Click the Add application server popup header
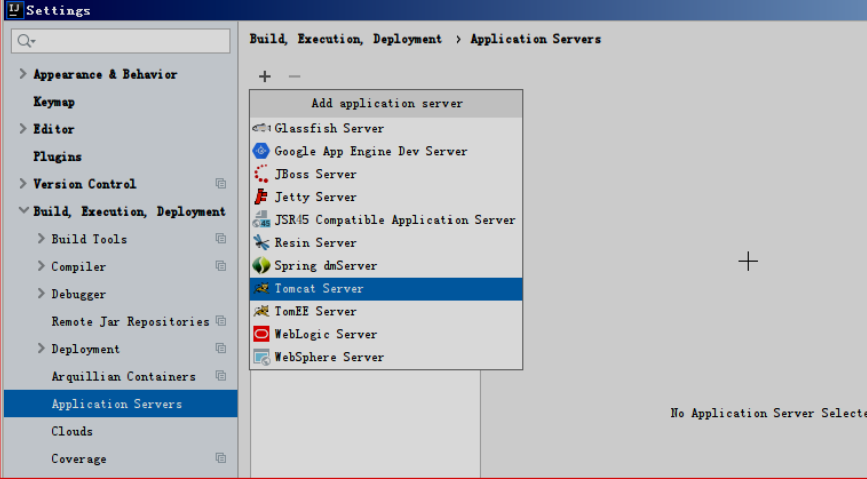 (x=386, y=103)
